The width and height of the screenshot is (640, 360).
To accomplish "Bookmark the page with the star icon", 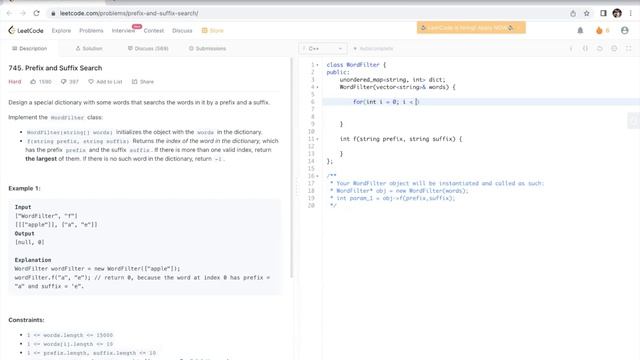I will point(587,13).
